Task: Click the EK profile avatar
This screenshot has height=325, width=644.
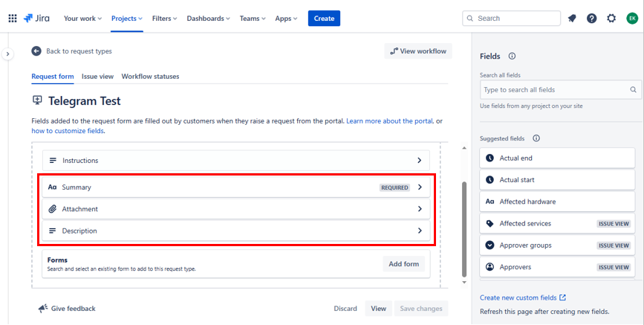Action: 631,18
